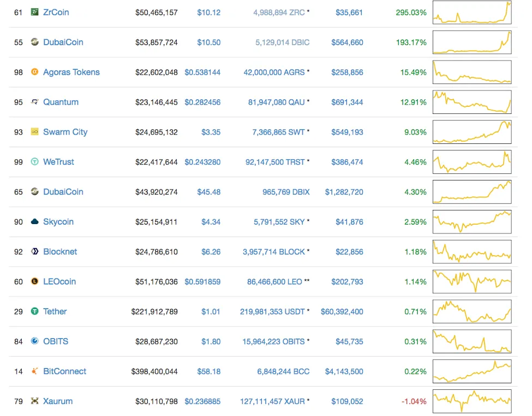This screenshot has width=532, height=416.
Task: Click the $691,344 Quantum volume link
Action: tap(347, 102)
